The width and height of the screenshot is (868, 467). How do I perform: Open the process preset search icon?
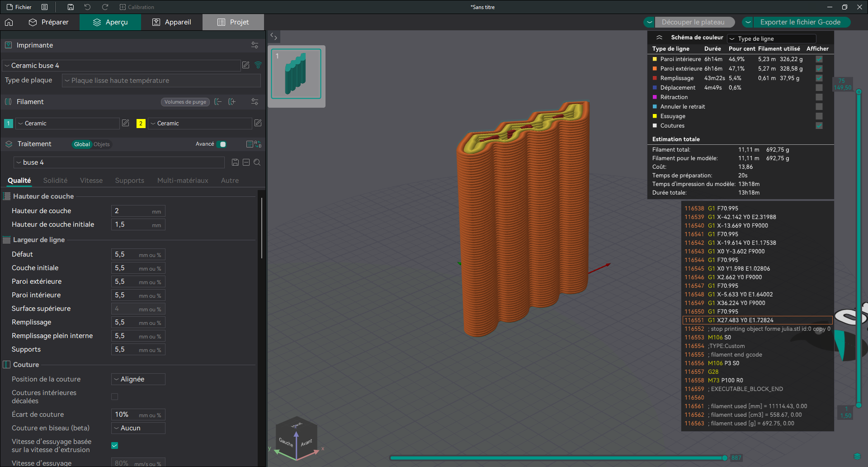257,162
